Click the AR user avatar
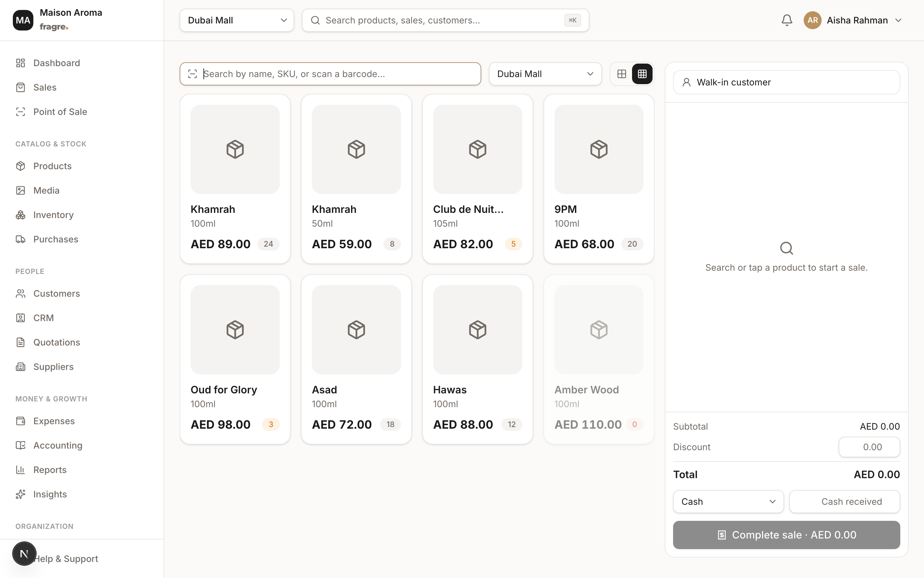Viewport: 924px width, 578px height. click(x=812, y=20)
